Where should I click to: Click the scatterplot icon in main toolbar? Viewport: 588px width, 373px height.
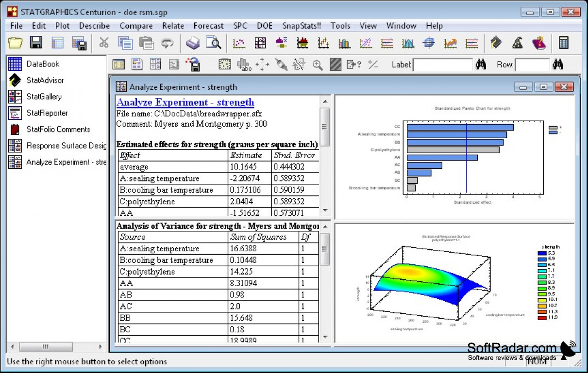[x=239, y=43]
